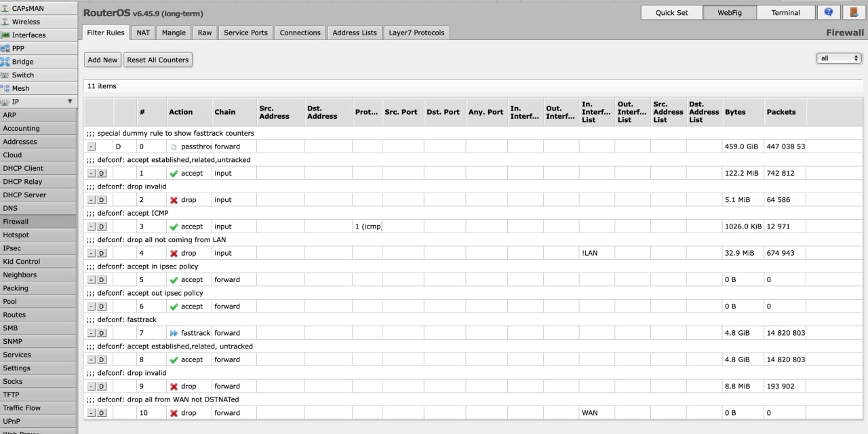Select the Switch sidebar entry
868x434 pixels.
39,75
